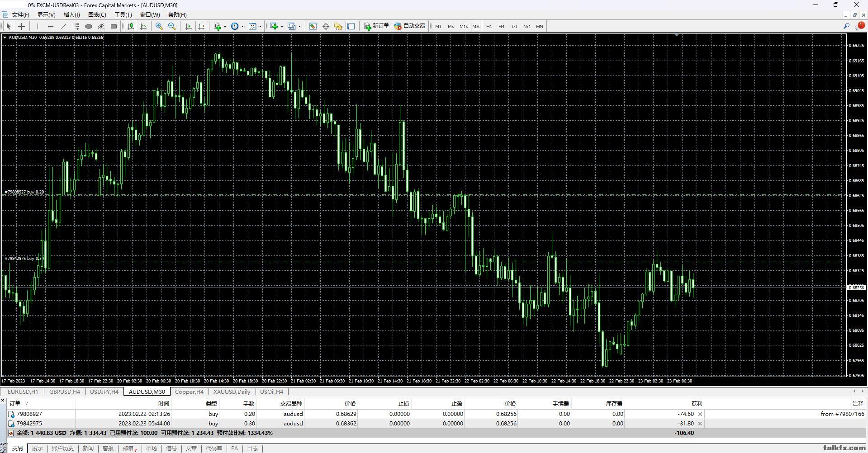Open the 账户历史 terminal tab

click(x=63, y=448)
